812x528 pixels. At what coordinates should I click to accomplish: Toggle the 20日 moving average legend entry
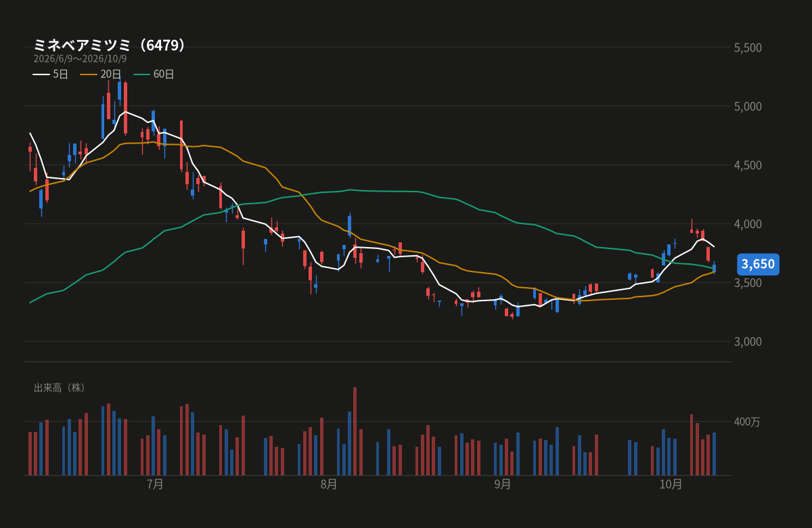tap(101, 74)
